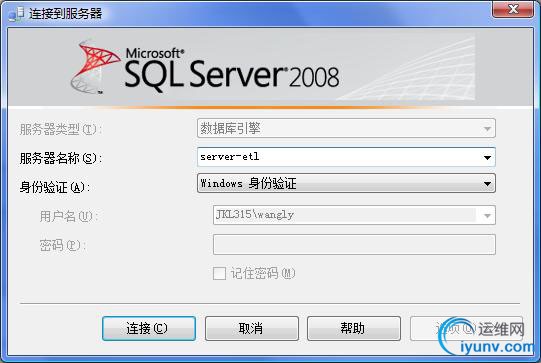541x363 pixels.
Task: Open the 服务器类型 数据库引擎 combo box
Action: click(346, 128)
